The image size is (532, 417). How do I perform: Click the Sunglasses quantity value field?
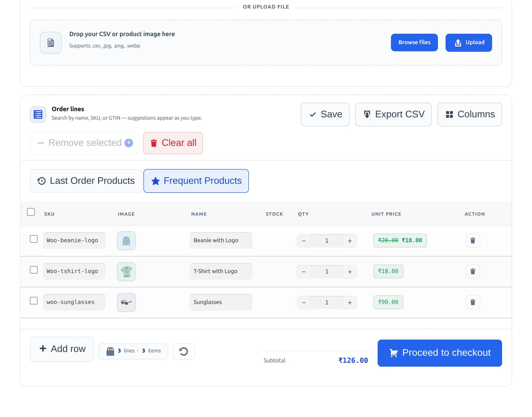coord(327,303)
